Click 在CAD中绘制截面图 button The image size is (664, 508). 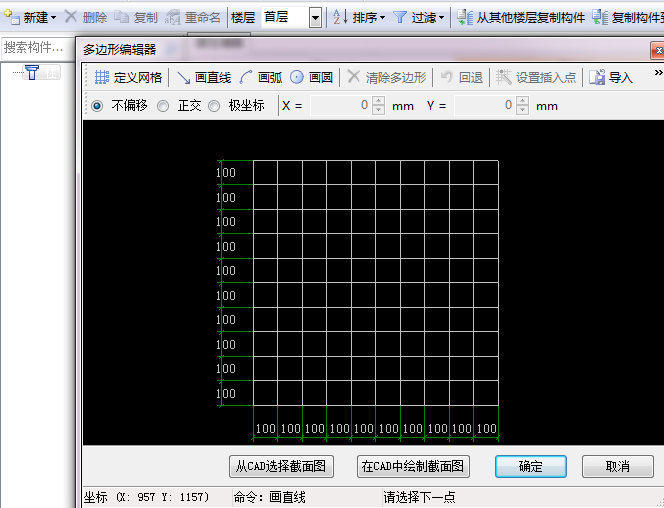coord(413,467)
